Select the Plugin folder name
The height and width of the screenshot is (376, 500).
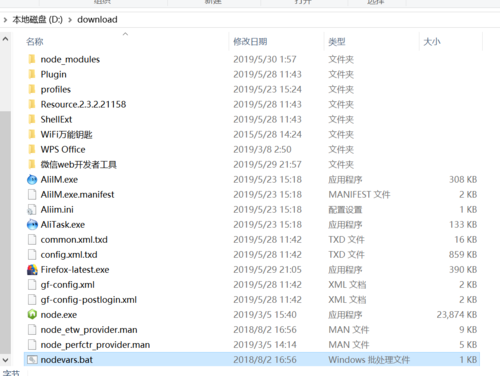(x=53, y=74)
